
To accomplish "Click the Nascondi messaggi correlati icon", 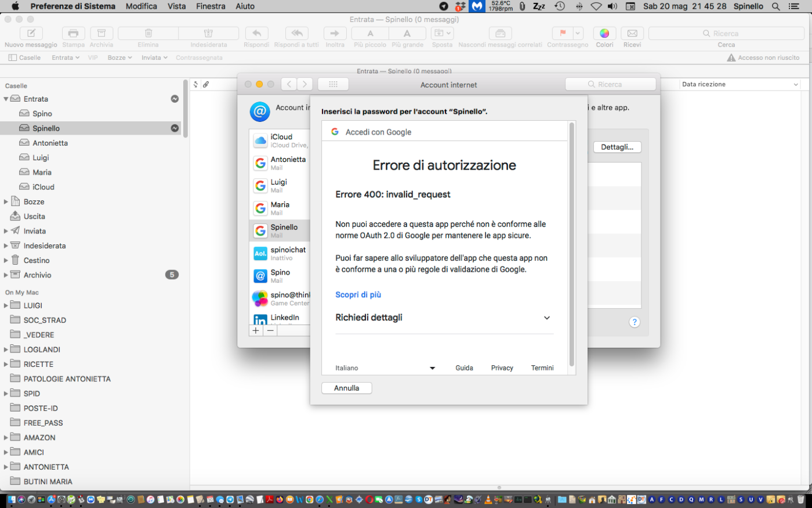I will [500, 33].
